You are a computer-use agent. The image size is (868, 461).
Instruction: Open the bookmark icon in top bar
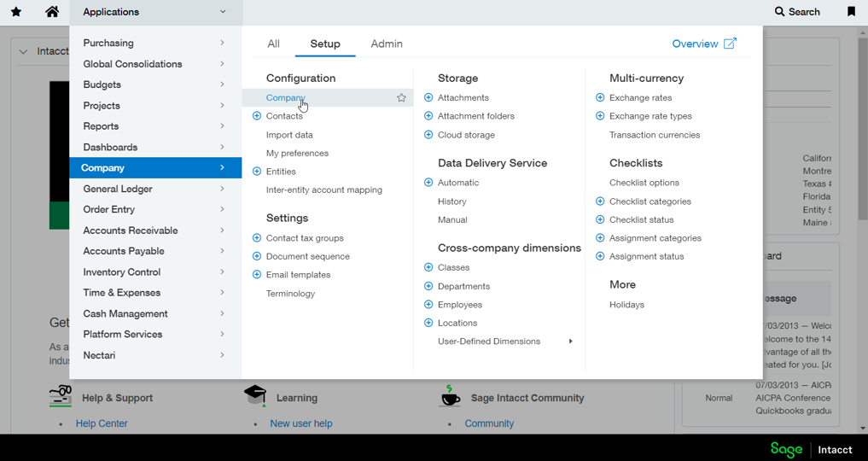coord(852,12)
